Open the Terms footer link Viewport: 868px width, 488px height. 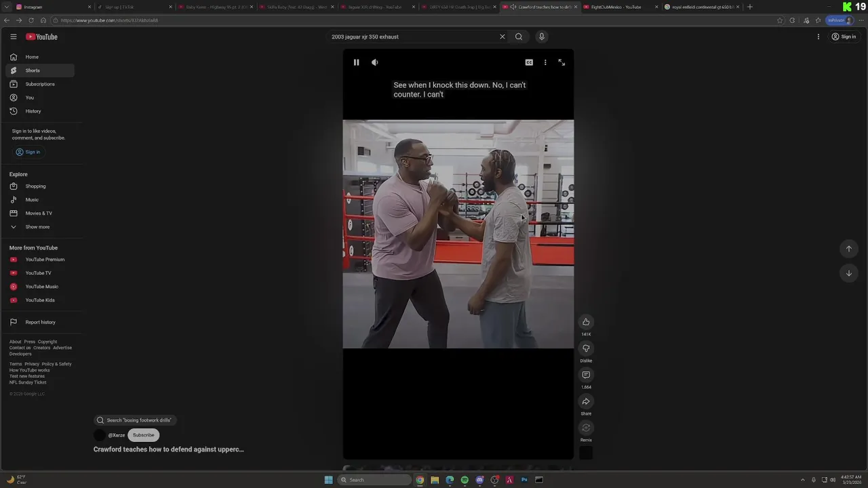click(x=16, y=364)
